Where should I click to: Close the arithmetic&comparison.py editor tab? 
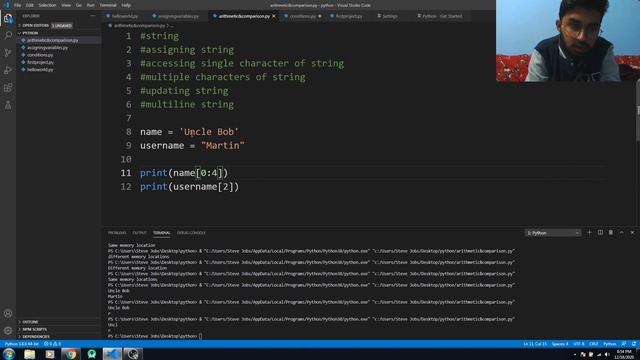pos(274,16)
